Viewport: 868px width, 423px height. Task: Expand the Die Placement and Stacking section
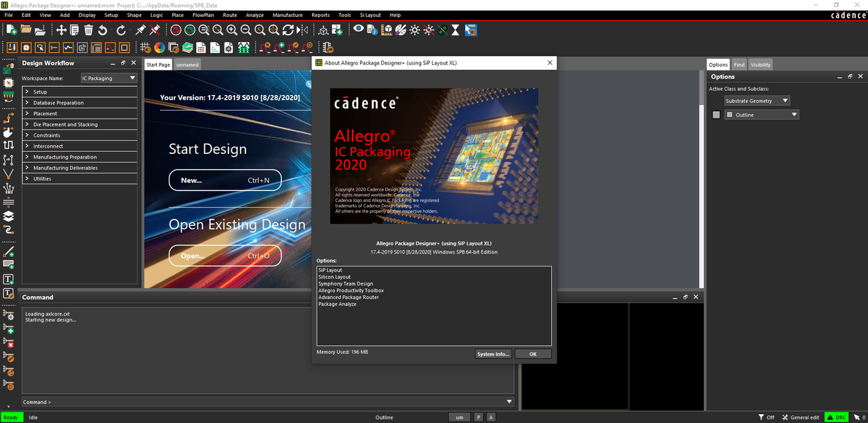click(80, 124)
